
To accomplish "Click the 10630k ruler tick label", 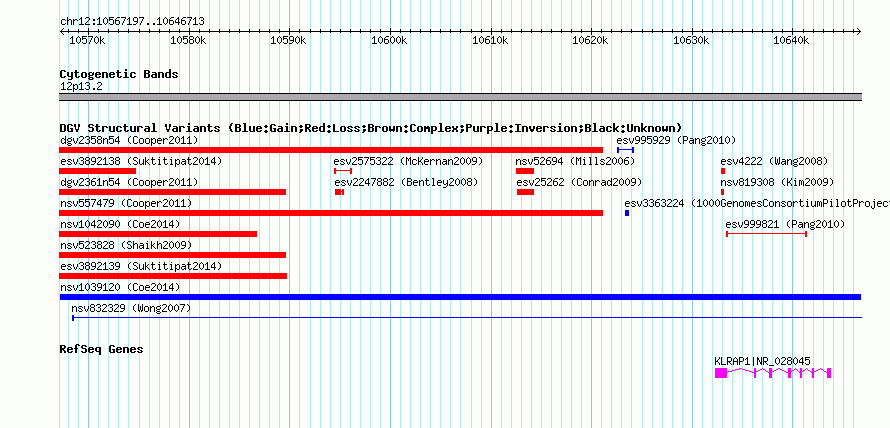I will 691,40.
